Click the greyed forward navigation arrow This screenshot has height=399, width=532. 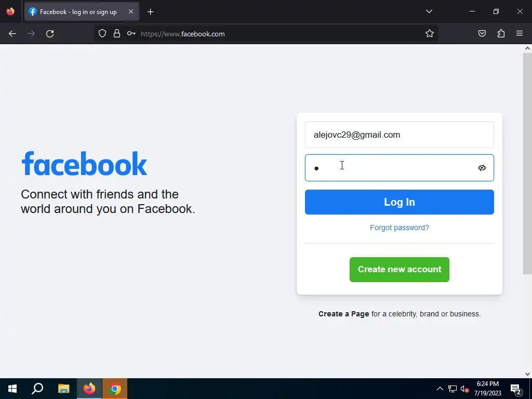click(31, 34)
